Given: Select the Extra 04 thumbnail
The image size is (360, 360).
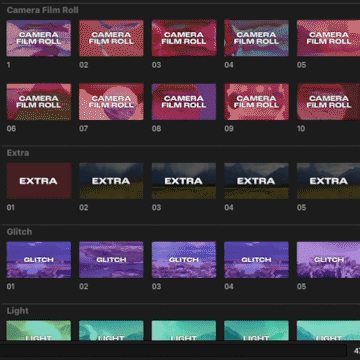Looking at the screenshot, I should (256, 181).
